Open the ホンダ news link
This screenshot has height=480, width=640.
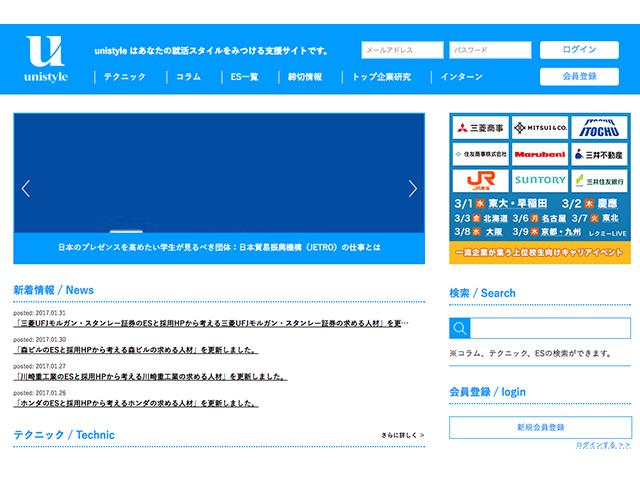click(136, 403)
